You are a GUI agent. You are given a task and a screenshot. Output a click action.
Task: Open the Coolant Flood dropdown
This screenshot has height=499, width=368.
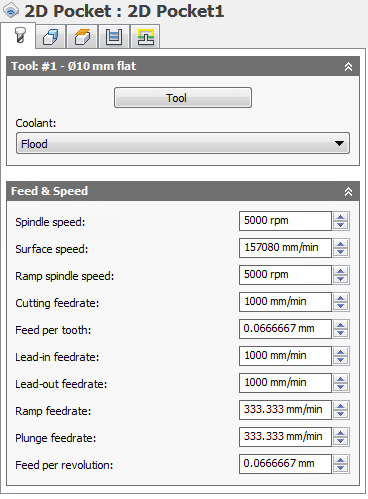[183, 143]
